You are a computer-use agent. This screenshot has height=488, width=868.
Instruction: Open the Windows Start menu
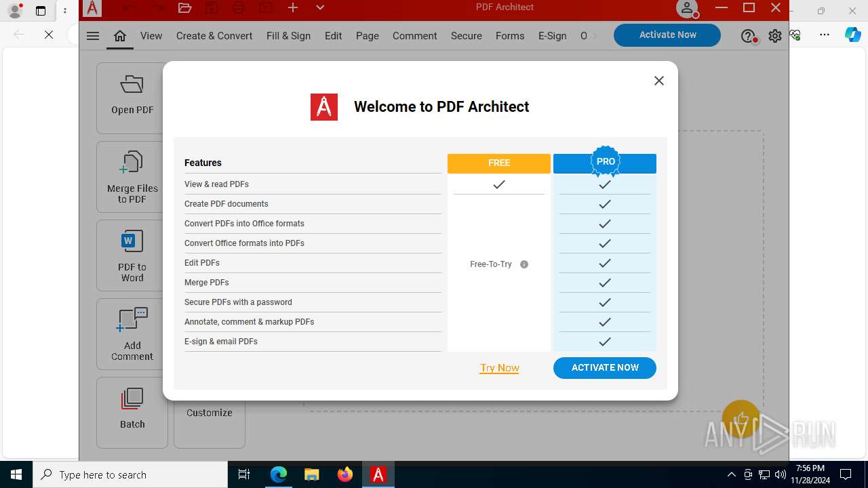pyautogui.click(x=16, y=474)
